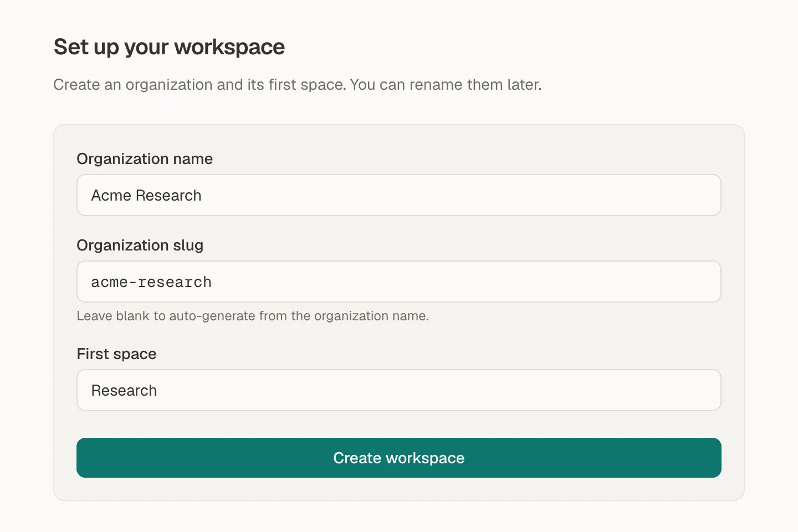Image resolution: width=798 pixels, height=532 pixels.
Task: Click the Create workspace button
Action: pyautogui.click(x=399, y=458)
